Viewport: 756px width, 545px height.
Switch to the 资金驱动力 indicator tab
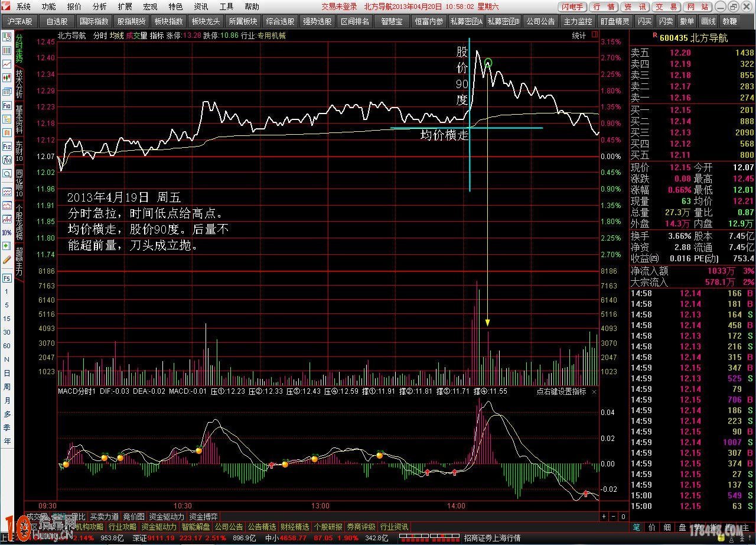pyautogui.click(x=167, y=517)
